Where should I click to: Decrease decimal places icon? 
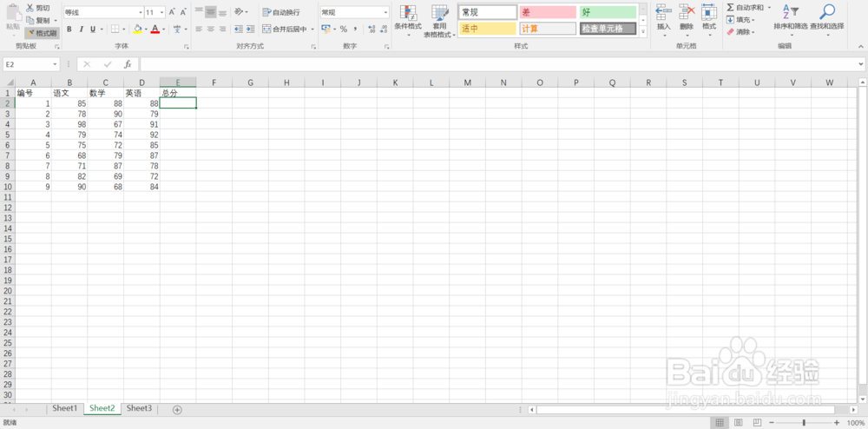coord(384,29)
